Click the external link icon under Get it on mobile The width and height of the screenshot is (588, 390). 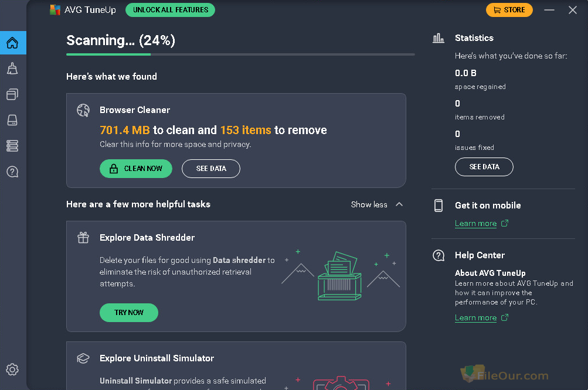[505, 223]
